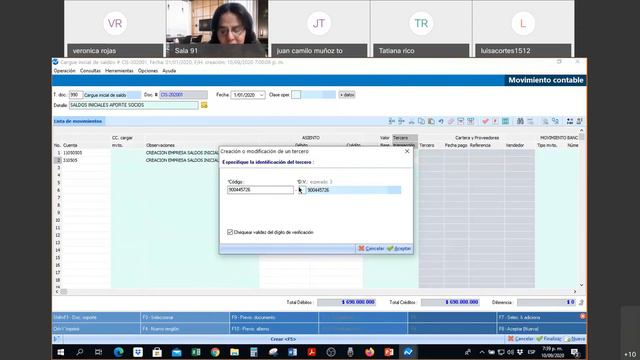This screenshot has width=640, height=360.
Task: Select luisacortes1512 participant tile
Action: pos(523,29)
